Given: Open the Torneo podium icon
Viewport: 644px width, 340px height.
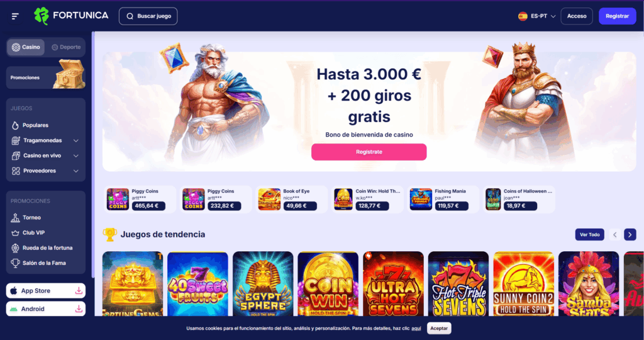Looking at the screenshot, I should (15, 217).
